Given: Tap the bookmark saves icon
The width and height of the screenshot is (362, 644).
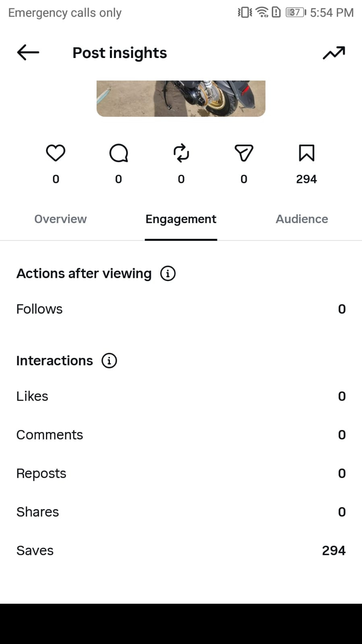Looking at the screenshot, I should 306,153.
